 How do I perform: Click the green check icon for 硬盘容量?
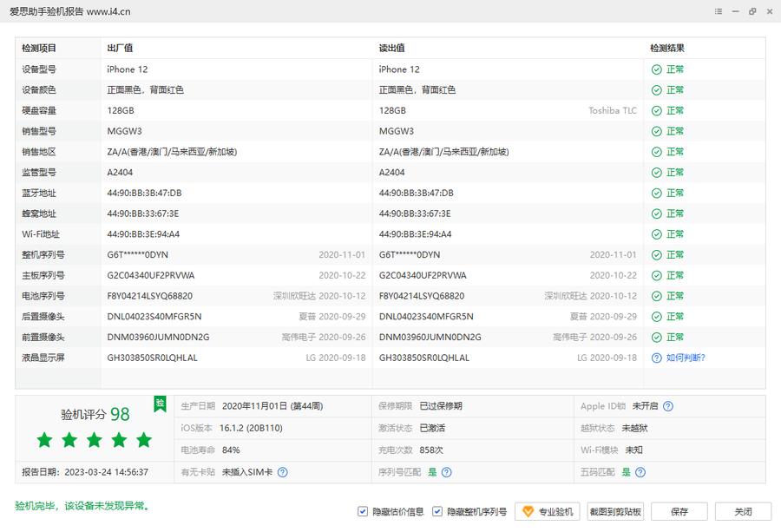click(657, 110)
